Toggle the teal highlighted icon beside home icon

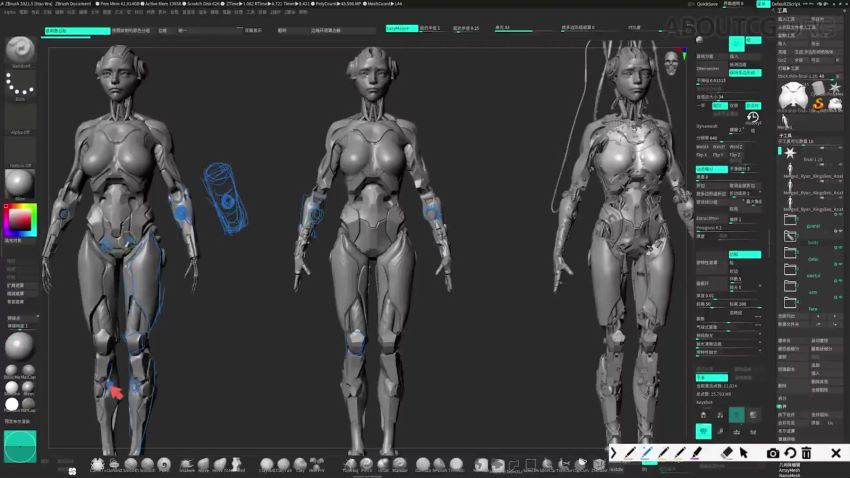[736, 415]
